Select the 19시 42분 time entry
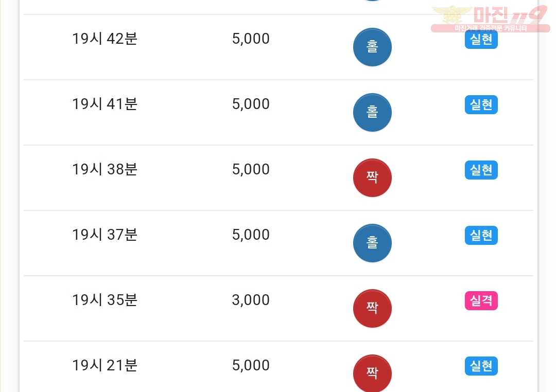556x392 pixels. [x=105, y=39]
